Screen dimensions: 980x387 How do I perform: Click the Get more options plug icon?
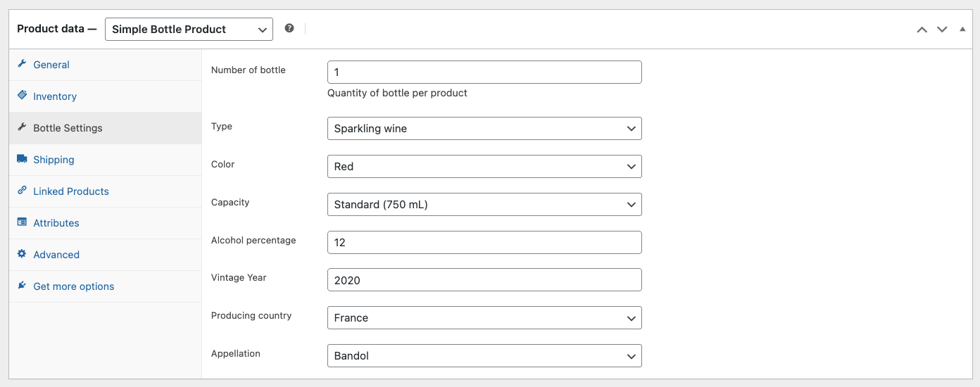pos(22,286)
